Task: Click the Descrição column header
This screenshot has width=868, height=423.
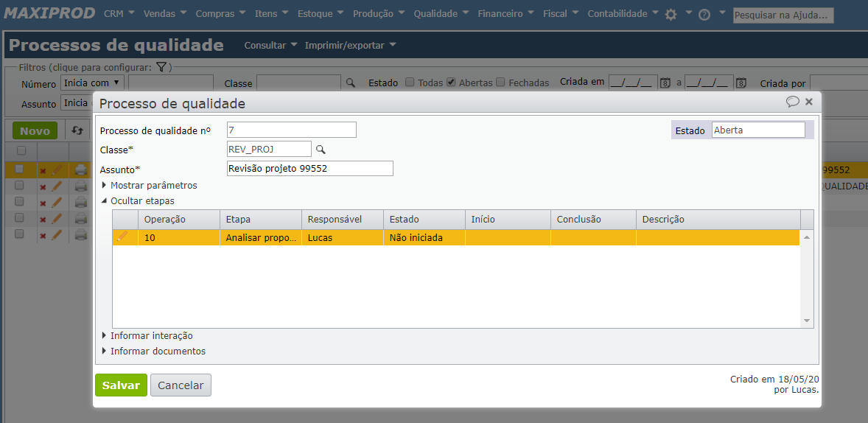Action: (x=718, y=220)
